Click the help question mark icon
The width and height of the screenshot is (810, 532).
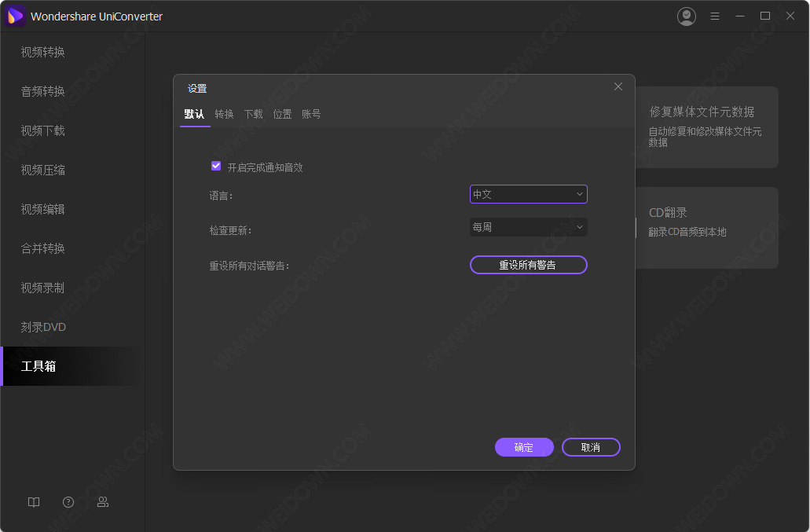[68, 502]
